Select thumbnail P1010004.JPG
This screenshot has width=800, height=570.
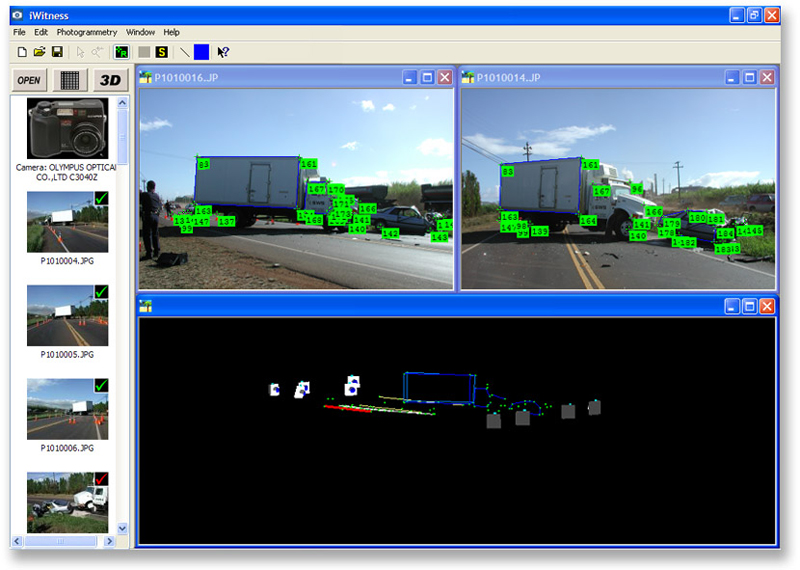point(67,222)
